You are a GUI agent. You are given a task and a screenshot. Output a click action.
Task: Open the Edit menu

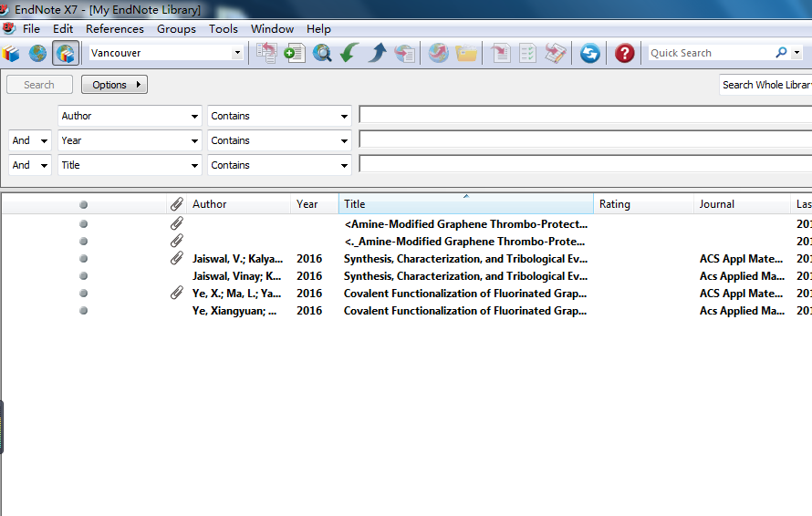coord(63,29)
